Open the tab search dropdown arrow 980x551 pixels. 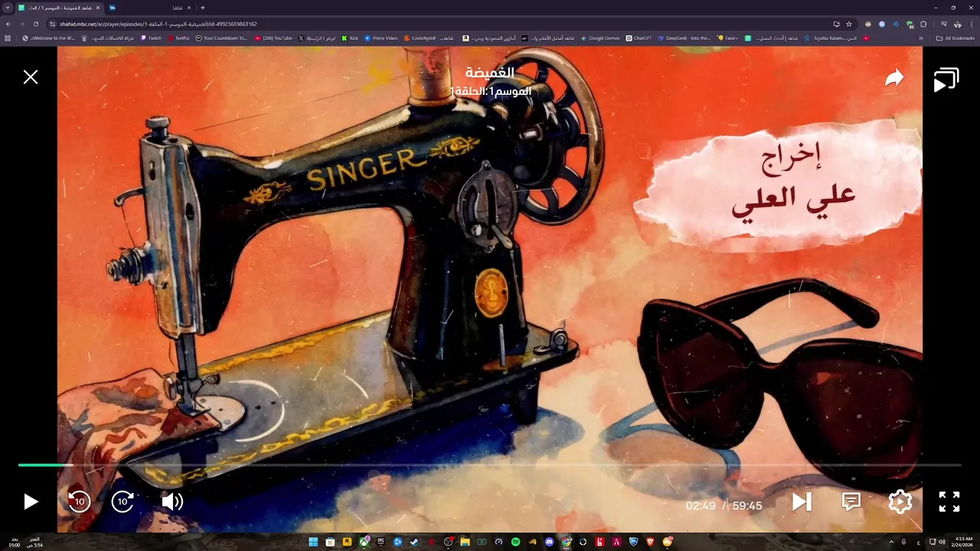point(6,8)
